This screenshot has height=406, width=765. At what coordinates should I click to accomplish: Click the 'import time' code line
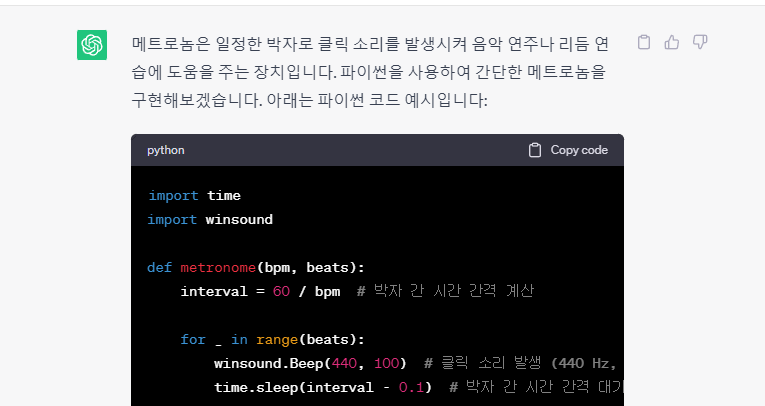194,196
